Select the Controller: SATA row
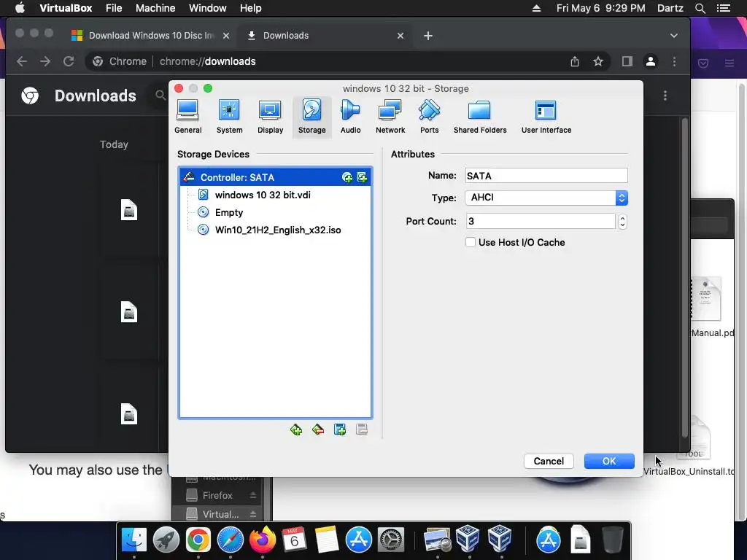 [x=275, y=178]
